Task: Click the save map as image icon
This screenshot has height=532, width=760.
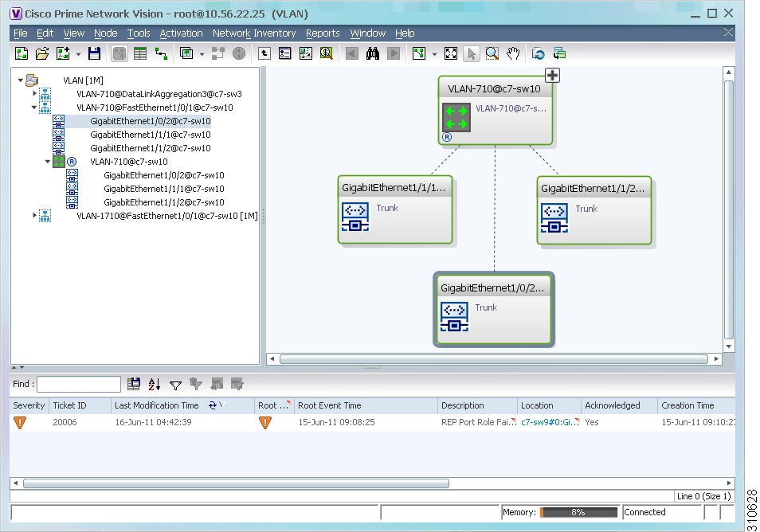Action: [306, 53]
